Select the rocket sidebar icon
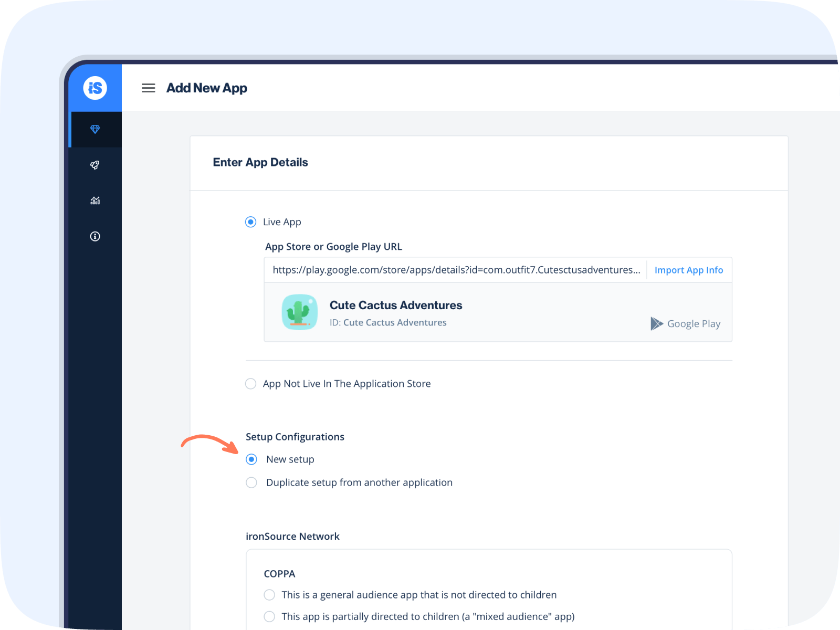Screen dimensions: 840x630 pos(95,165)
